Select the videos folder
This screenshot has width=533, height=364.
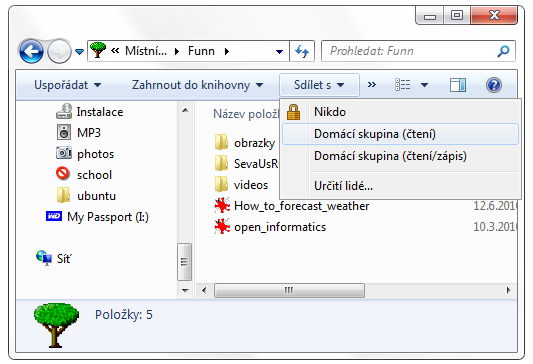(x=251, y=185)
